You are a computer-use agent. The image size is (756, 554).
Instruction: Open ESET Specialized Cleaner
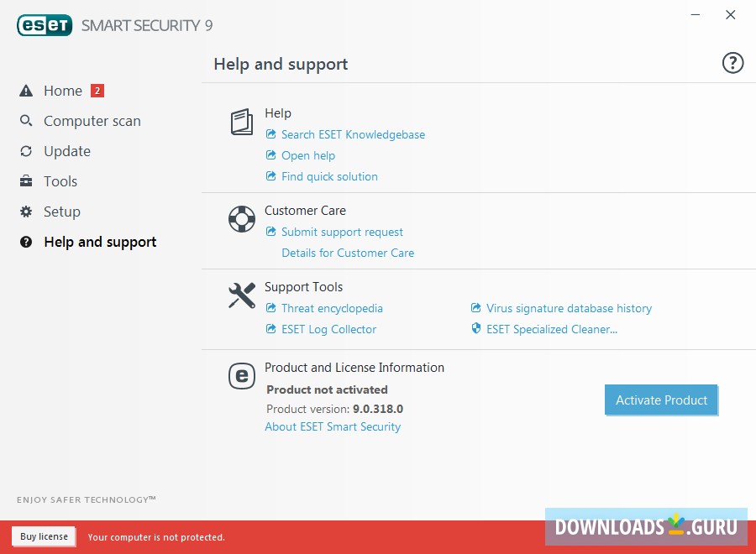point(552,330)
